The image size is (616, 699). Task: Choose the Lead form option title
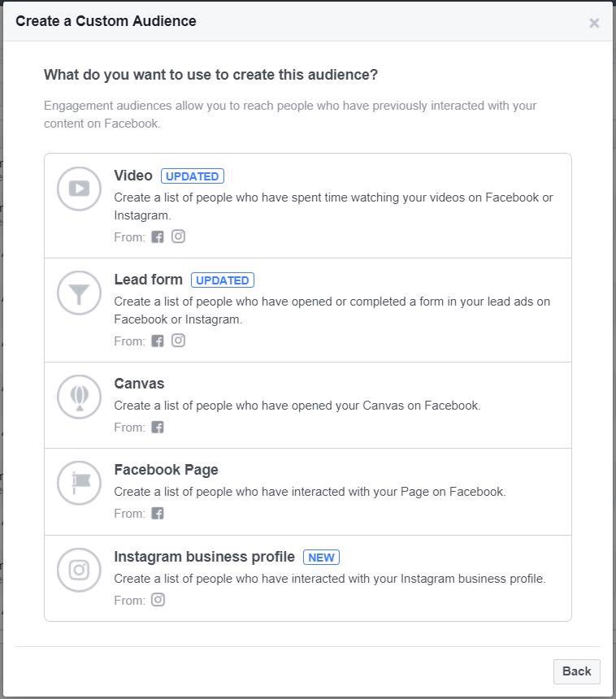click(149, 280)
